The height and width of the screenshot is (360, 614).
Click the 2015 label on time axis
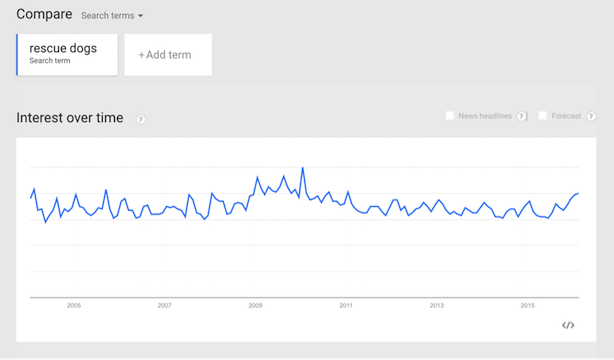[527, 306]
